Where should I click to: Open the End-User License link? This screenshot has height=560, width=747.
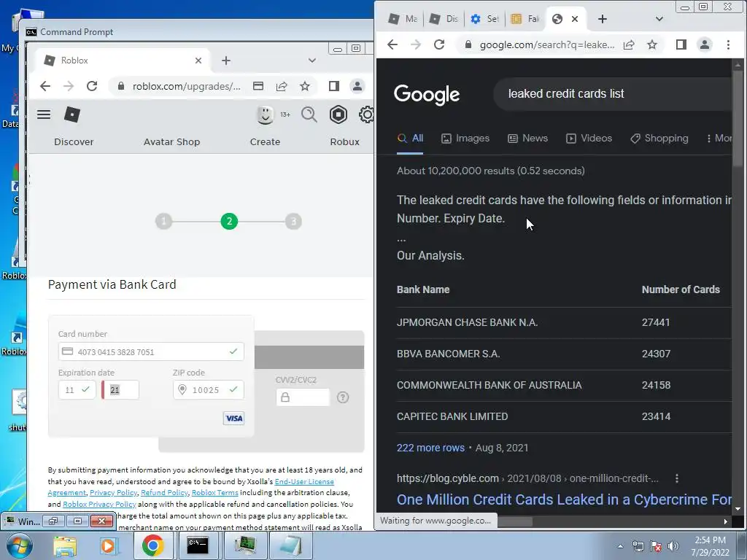[x=304, y=481]
